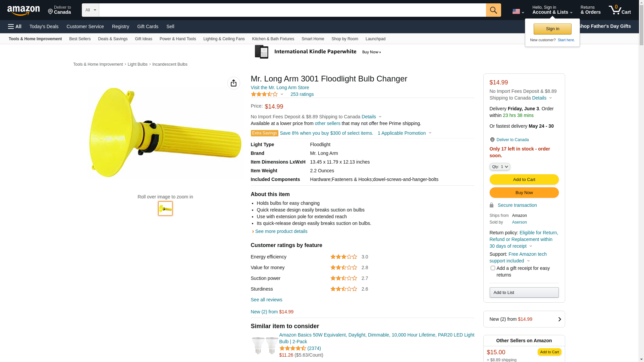
Task: Tick the gift receipt checkbox
Action: [x=493, y=268]
